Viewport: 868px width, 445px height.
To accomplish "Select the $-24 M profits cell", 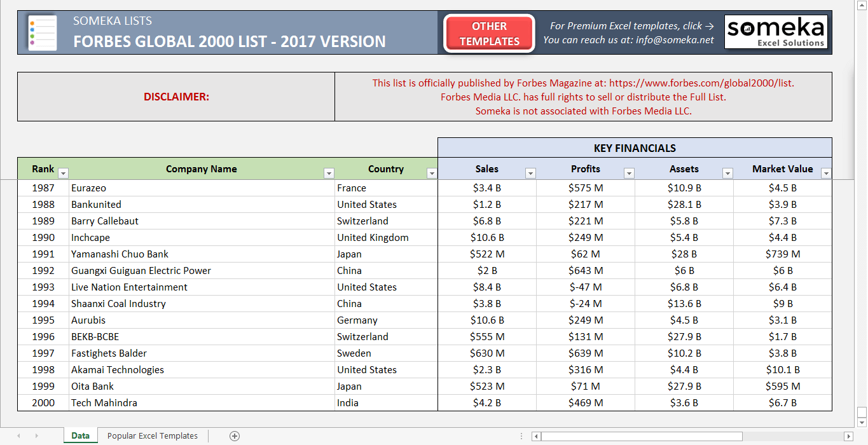I will [x=586, y=304].
